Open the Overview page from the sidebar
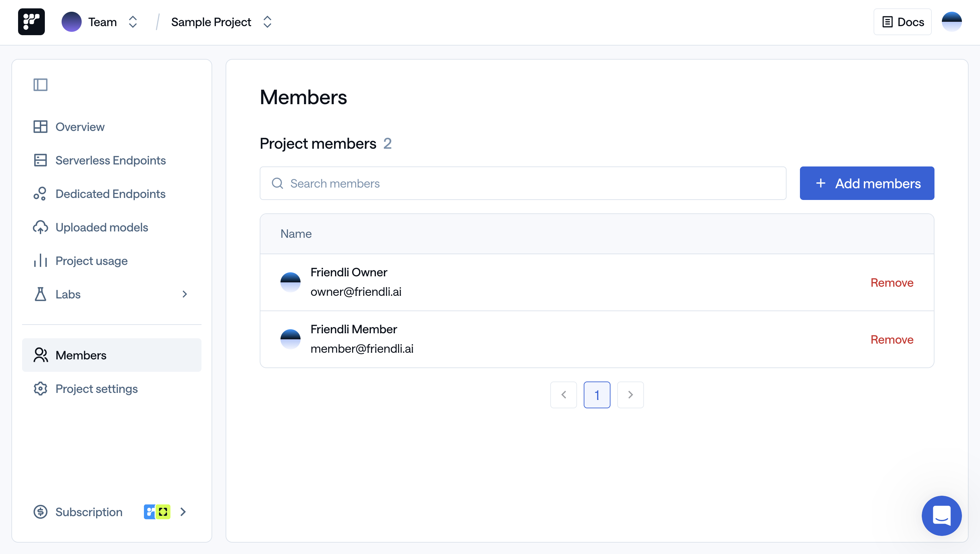980x554 pixels. 80,127
